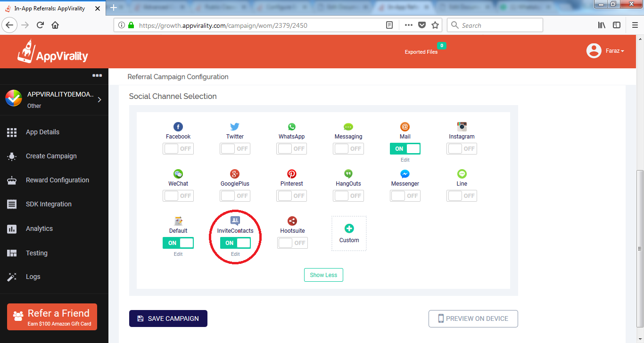Bookmark this page with star icon
Screen dimensions: 644x343
[435, 25]
